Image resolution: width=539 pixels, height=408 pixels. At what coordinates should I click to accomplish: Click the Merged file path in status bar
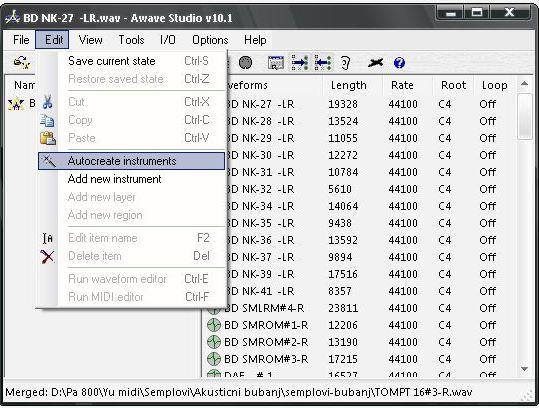pos(239,392)
